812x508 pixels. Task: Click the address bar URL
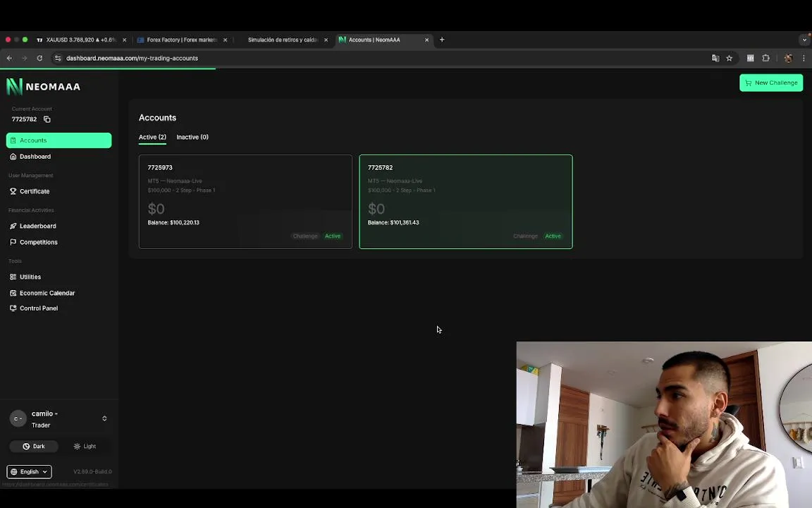pos(132,59)
